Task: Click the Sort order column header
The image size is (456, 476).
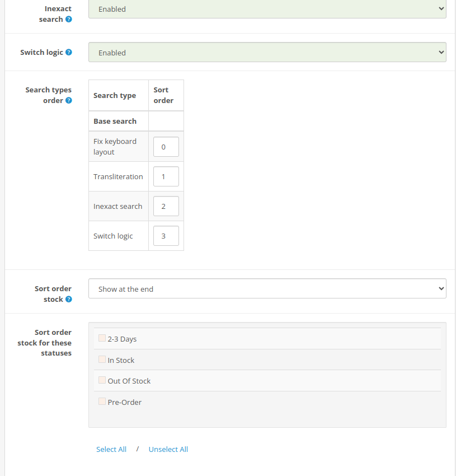Action: (x=163, y=95)
